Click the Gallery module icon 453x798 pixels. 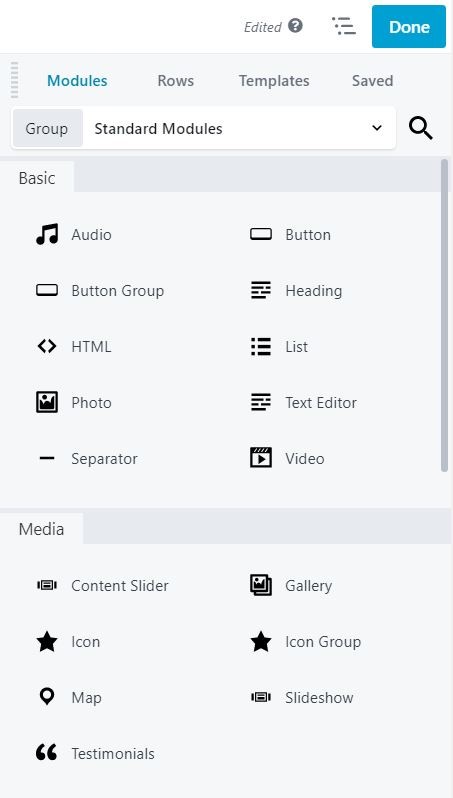[x=261, y=585]
